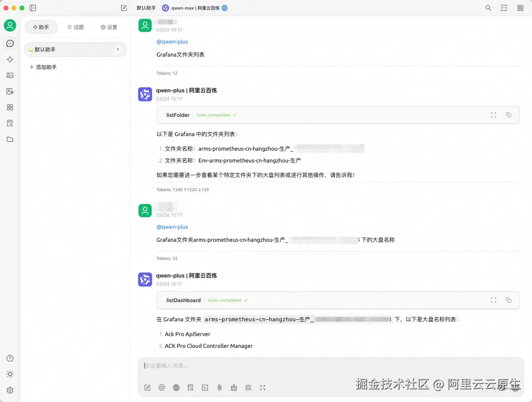Click the first qwen-plus model avatar

[x=145, y=94]
